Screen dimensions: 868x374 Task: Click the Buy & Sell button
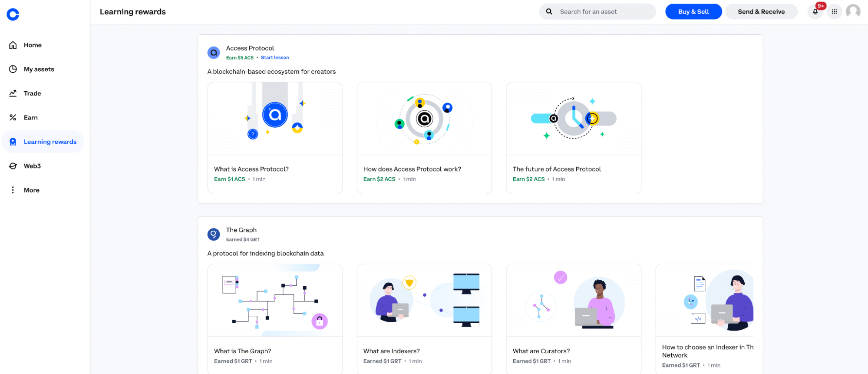tap(693, 12)
